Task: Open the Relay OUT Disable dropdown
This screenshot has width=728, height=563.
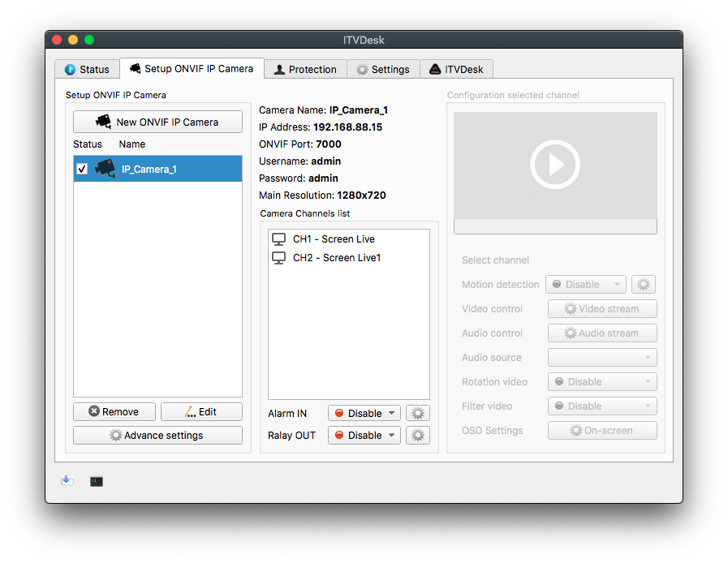Action: pyautogui.click(x=364, y=435)
